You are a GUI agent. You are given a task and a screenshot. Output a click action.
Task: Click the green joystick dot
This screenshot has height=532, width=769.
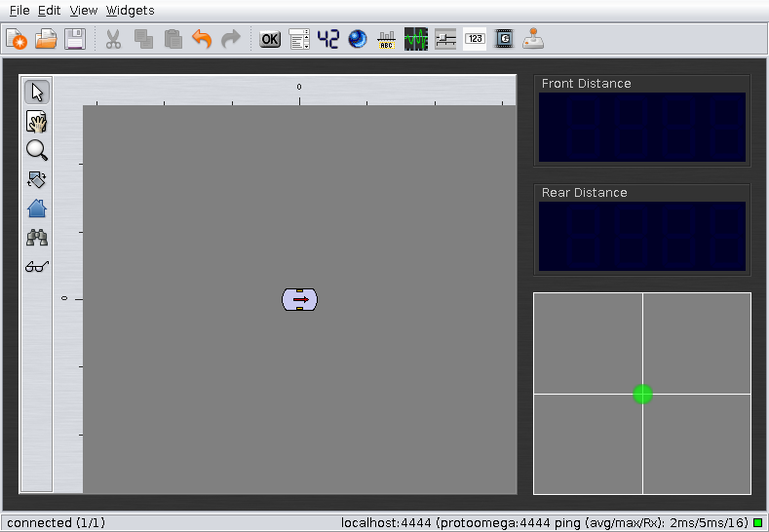[642, 394]
